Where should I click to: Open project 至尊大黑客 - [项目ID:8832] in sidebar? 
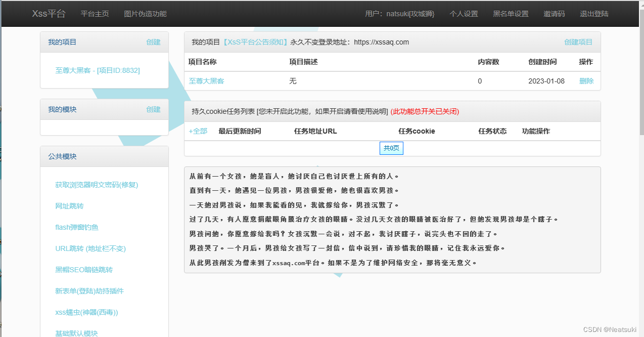98,70
